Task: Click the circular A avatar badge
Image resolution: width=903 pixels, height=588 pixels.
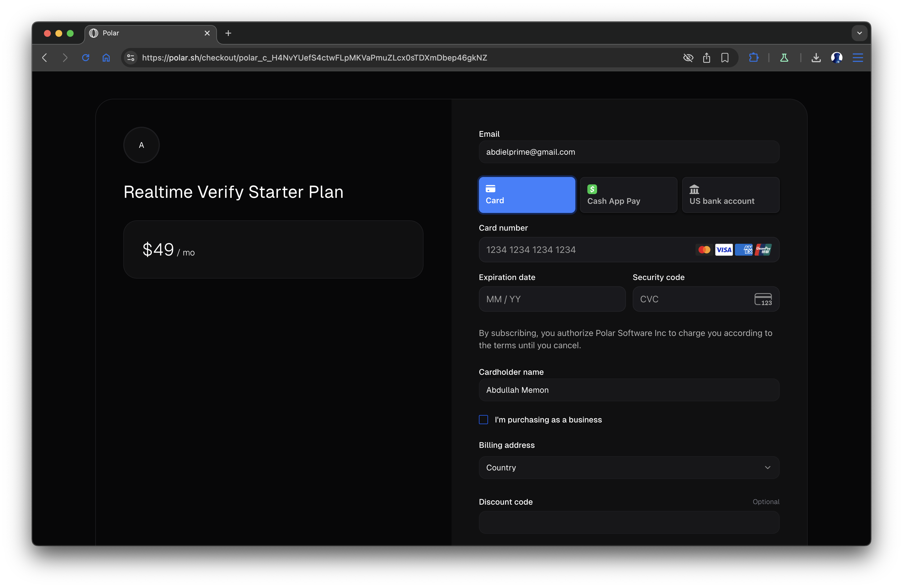Action: click(141, 145)
